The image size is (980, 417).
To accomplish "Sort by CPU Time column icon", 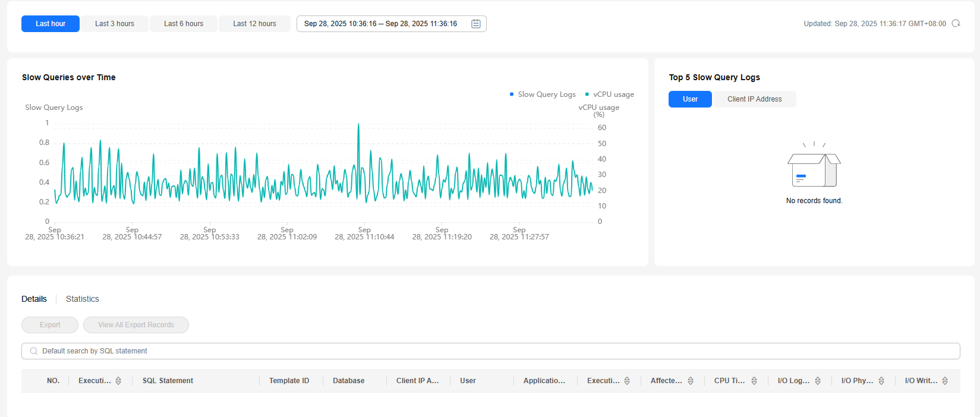I will point(754,381).
